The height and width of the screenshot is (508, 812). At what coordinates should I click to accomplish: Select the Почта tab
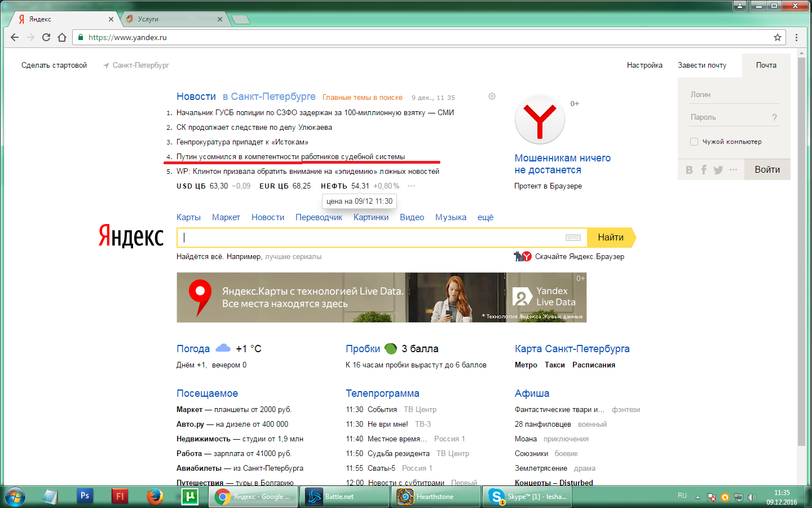click(766, 65)
